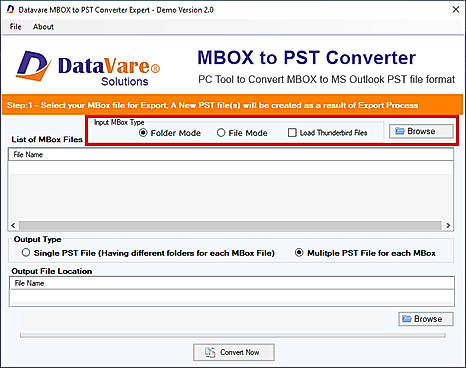Click Browse button for MBox input
This screenshot has width=466, height=368.
pos(421,131)
